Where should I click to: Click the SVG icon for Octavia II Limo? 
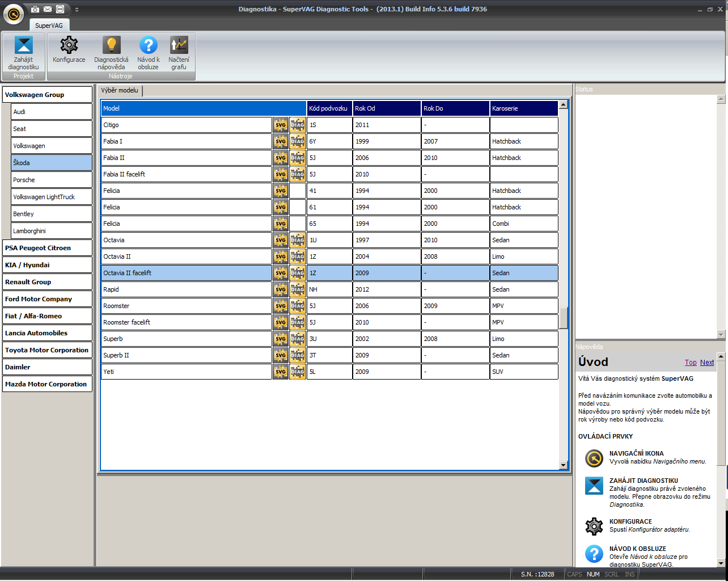(281, 256)
